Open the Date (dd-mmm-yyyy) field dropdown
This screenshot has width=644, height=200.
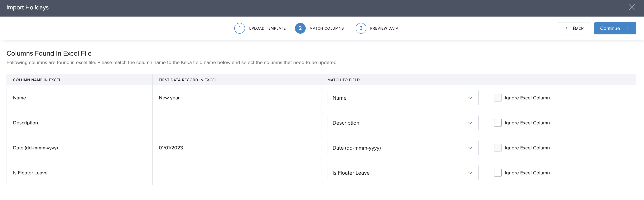[402, 148]
